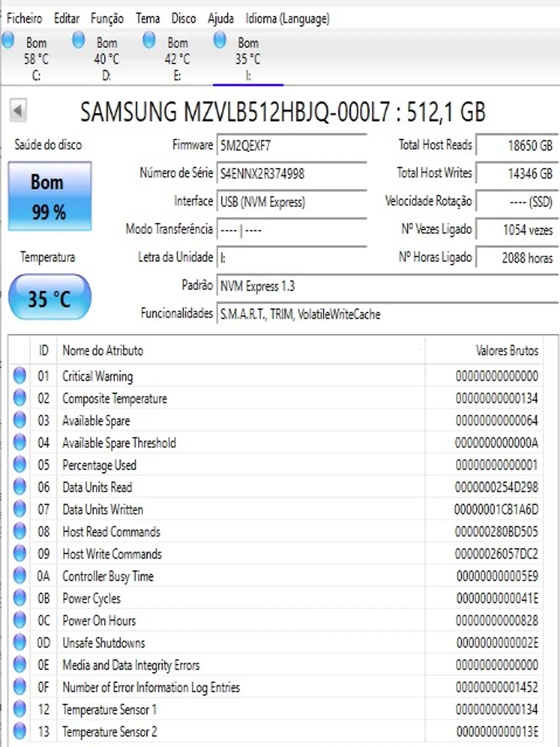560x747 pixels.
Task: Click the status icon for Composite Temperature
Action: pyautogui.click(x=20, y=398)
